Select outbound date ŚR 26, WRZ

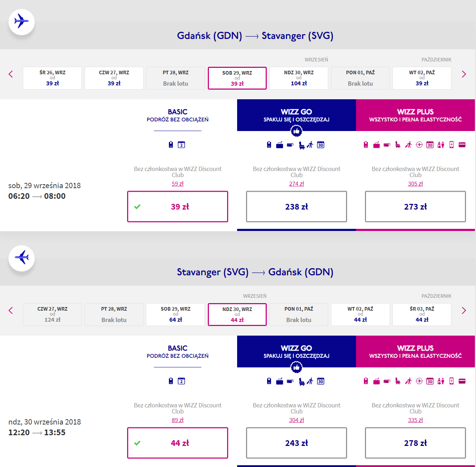coord(52,78)
